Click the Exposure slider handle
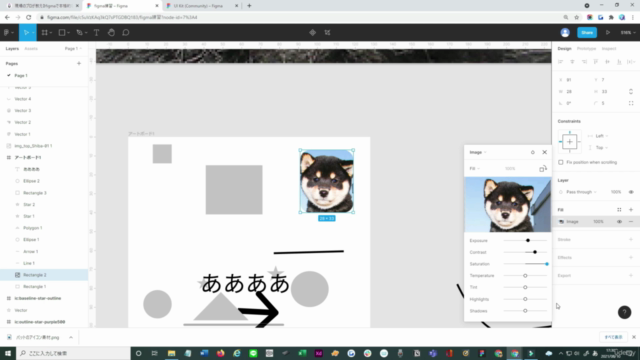 528,240
